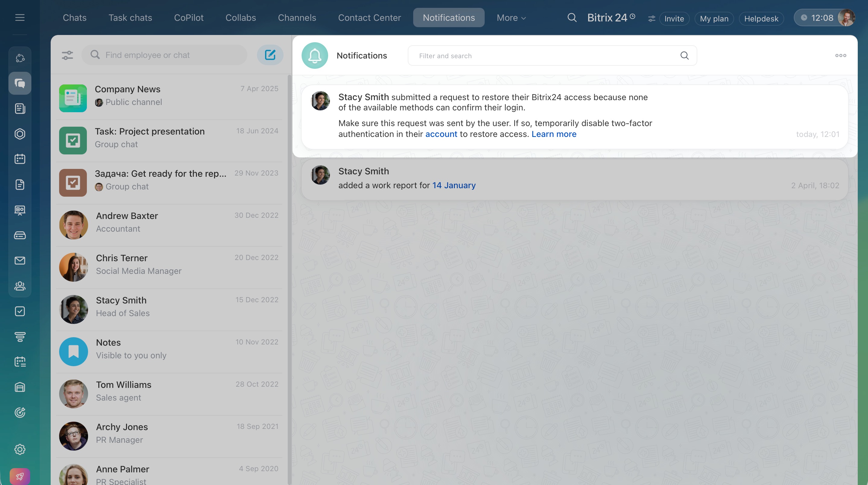Click the tasks checkmark sidebar icon
This screenshot has height=485, width=868.
(20, 311)
